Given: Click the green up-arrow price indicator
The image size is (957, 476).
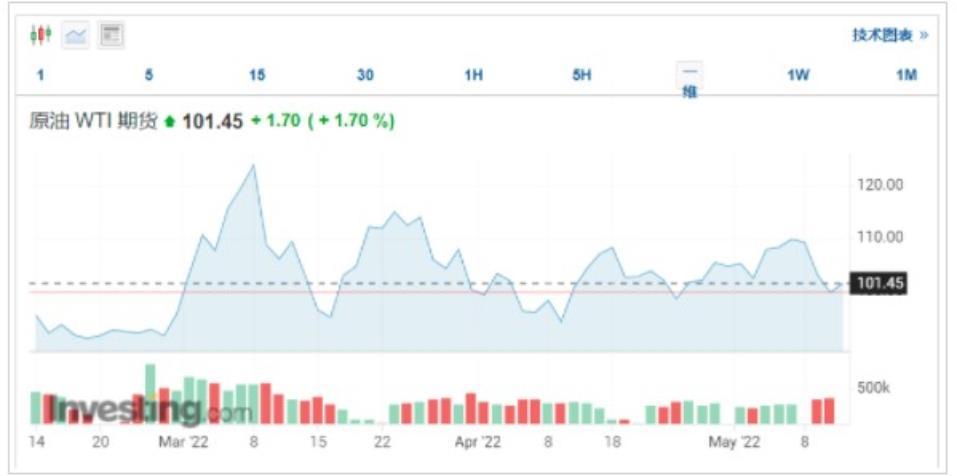Looking at the screenshot, I should 170,122.
